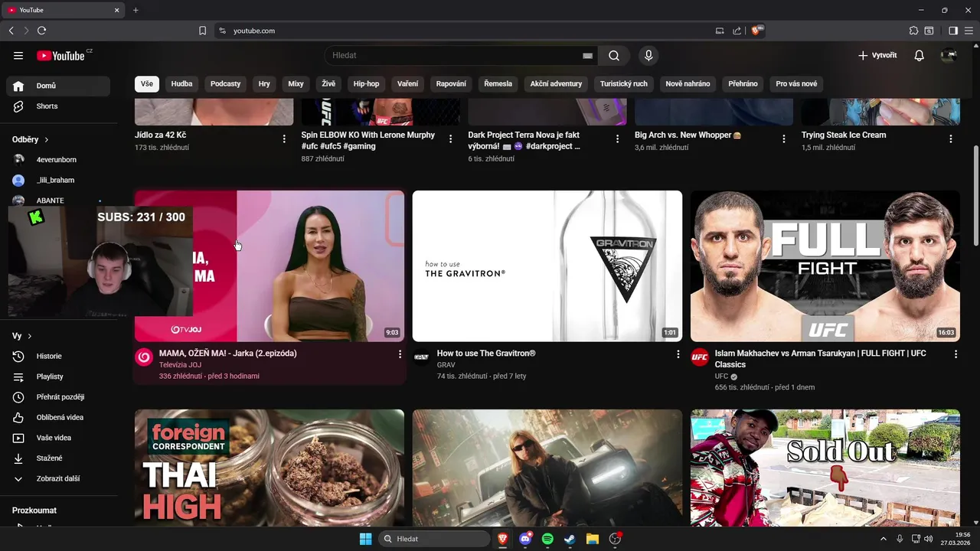
Task: Open the 4everunborn subscription channel
Action: 58,160
